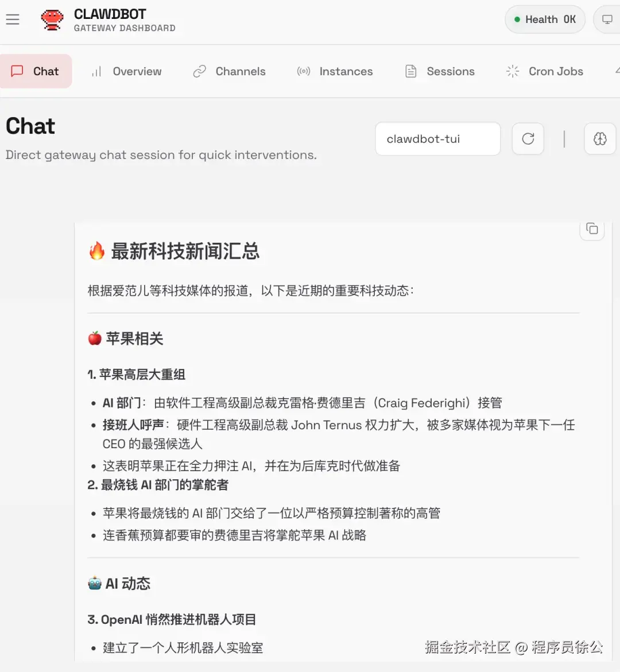The width and height of the screenshot is (620, 672).
Task: Click the Health OK status indicator
Action: (545, 20)
